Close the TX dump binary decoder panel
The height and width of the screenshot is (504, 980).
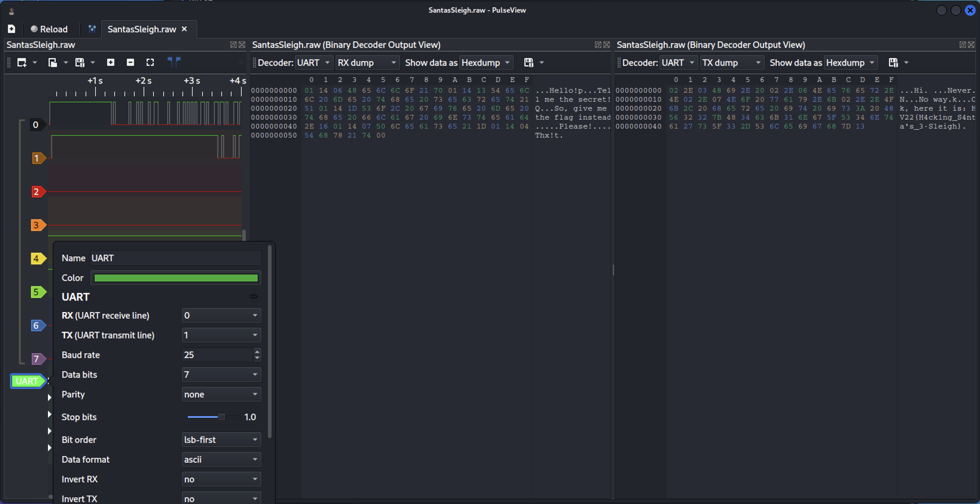pos(971,45)
